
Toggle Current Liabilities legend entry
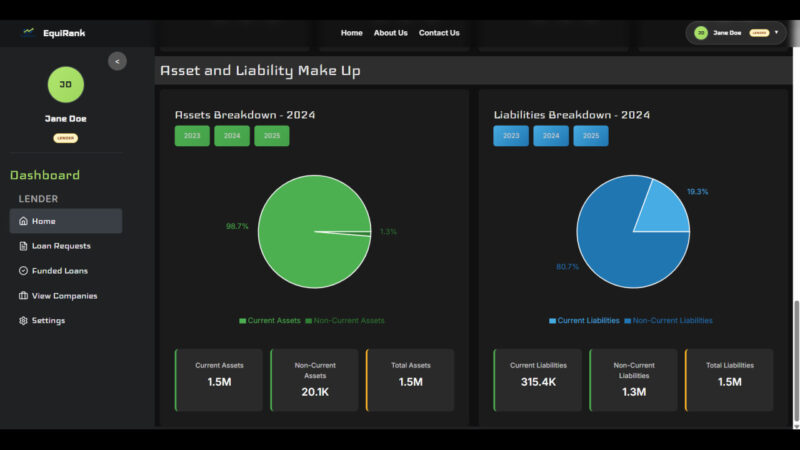pos(583,321)
